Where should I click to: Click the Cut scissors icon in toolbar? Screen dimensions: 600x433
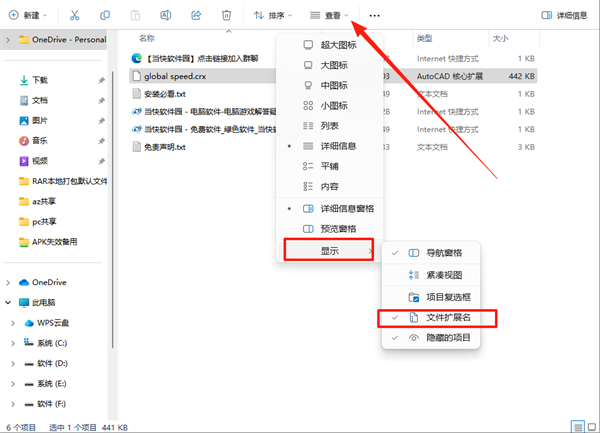click(77, 15)
